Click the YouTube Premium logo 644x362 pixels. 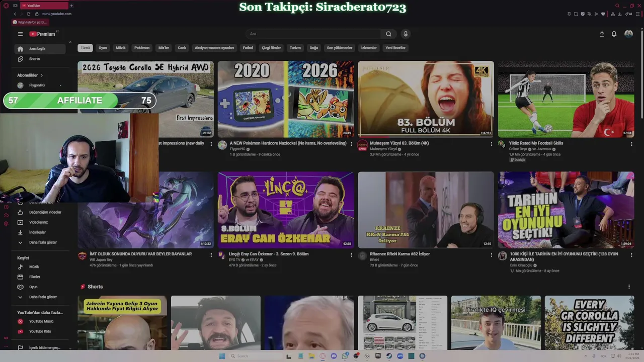click(x=43, y=34)
